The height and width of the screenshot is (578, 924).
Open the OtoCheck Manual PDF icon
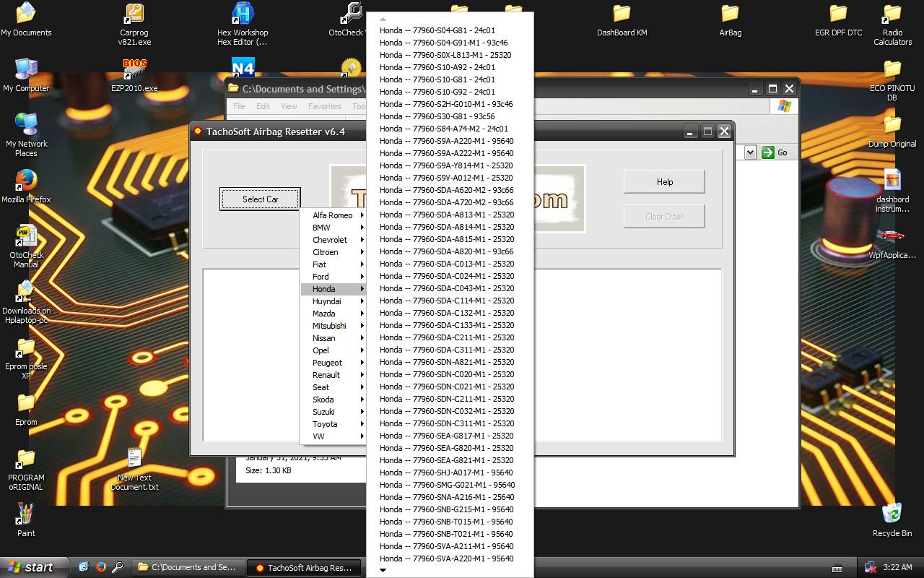coord(26,236)
